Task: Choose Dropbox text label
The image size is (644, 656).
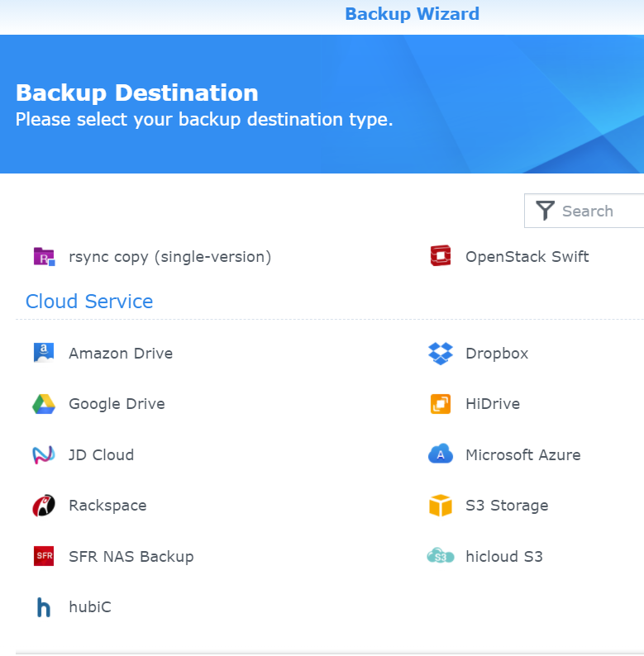Action: [497, 354]
